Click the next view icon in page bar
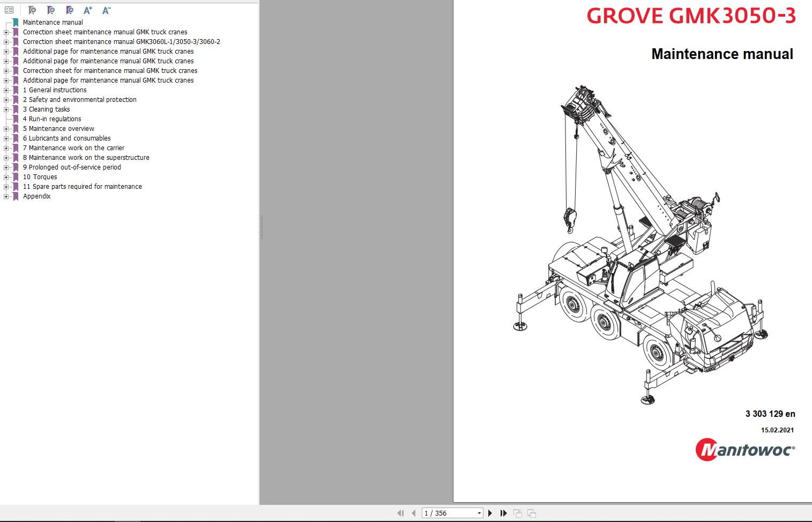Screen dimensions: 812x522 532,513
